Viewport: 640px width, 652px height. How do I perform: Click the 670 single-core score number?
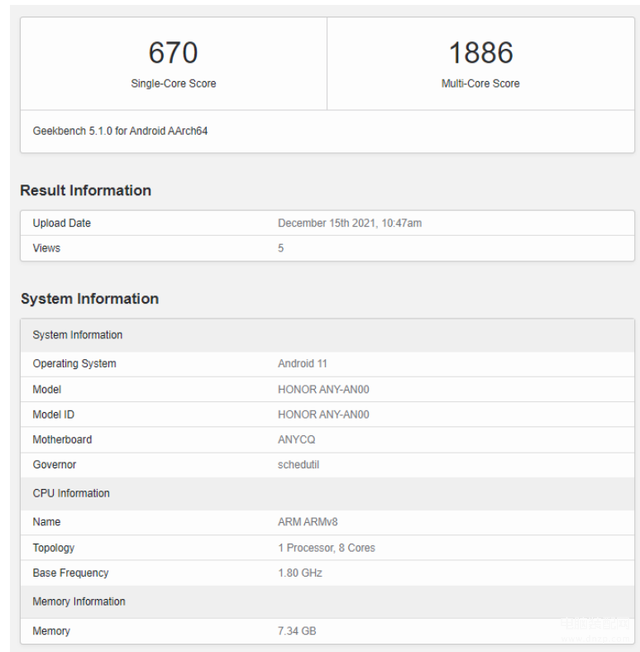(x=173, y=53)
